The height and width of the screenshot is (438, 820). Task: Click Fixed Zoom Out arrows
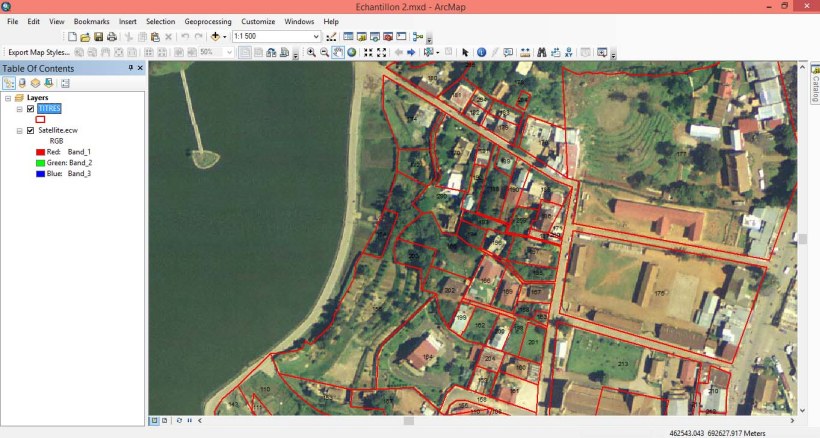pos(381,52)
